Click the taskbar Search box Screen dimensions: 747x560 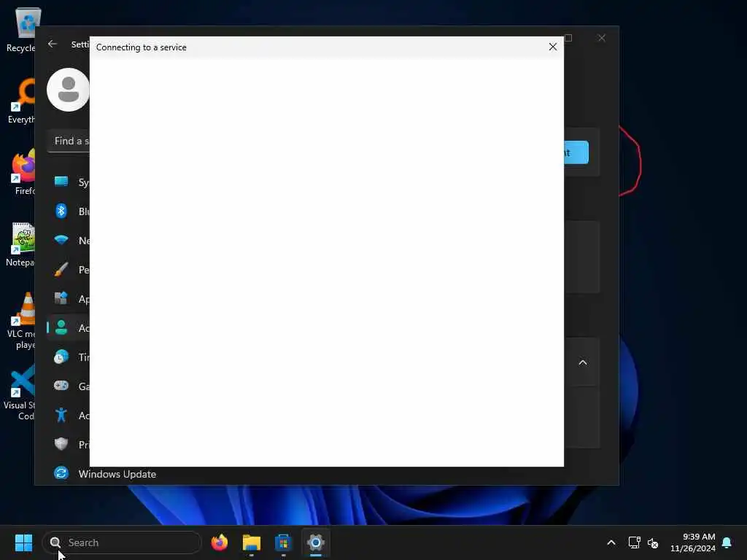(122, 542)
